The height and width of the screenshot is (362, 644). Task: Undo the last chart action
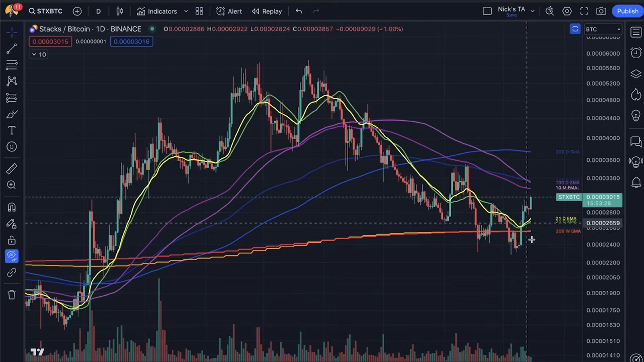click(x=299, y=11)
